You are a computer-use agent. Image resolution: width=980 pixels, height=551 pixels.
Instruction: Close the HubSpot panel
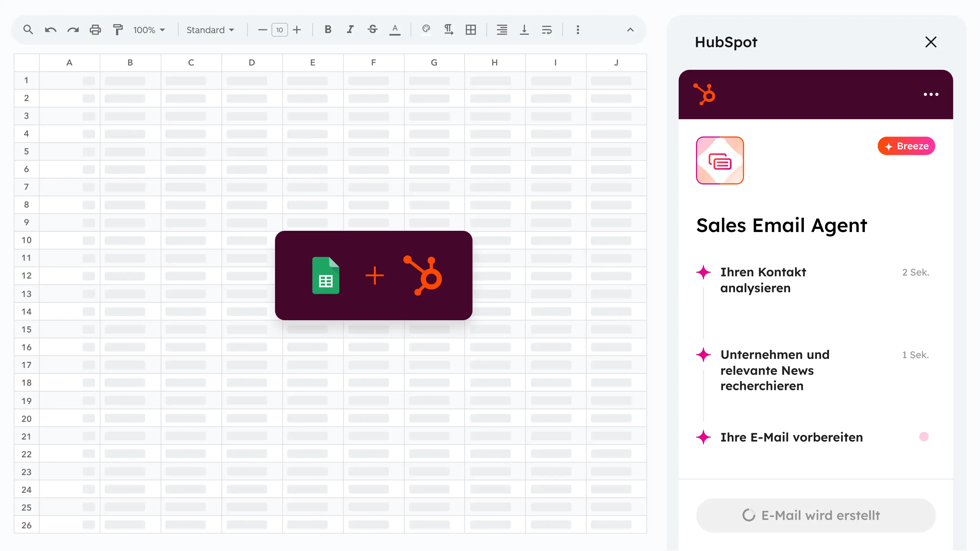click(x=931, y=42)
